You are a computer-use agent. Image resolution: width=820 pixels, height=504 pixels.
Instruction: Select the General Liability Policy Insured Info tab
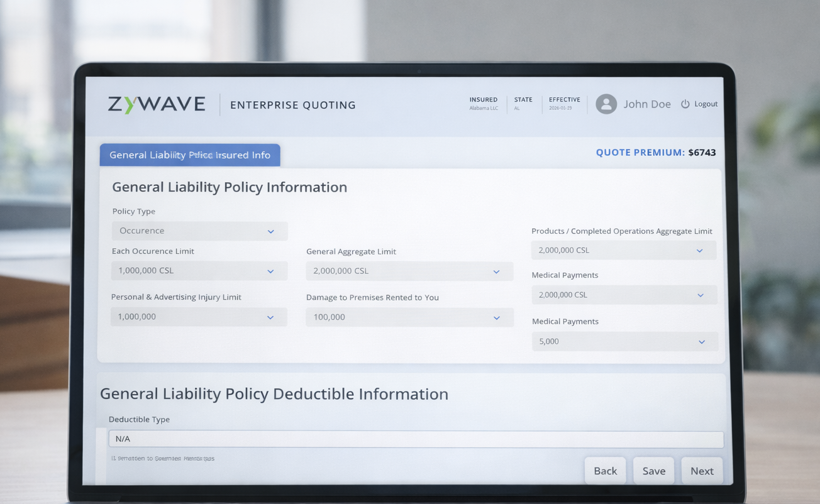(x=190, y=155)
